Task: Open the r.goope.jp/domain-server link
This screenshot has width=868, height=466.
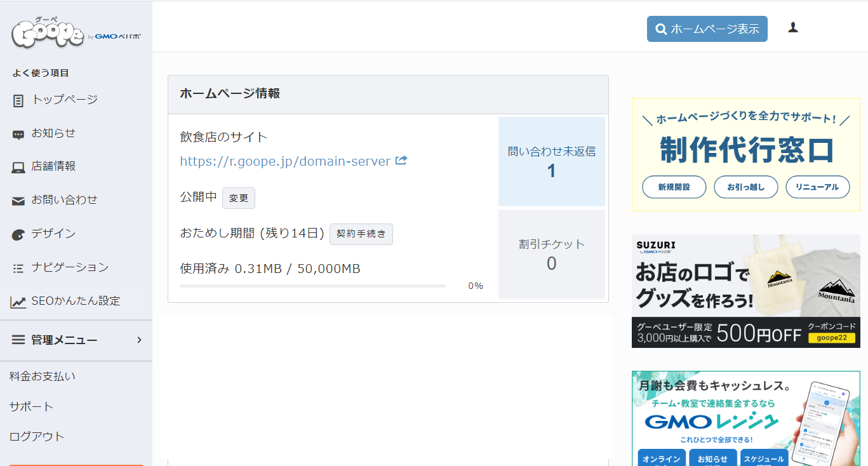Action: point(285,161)
